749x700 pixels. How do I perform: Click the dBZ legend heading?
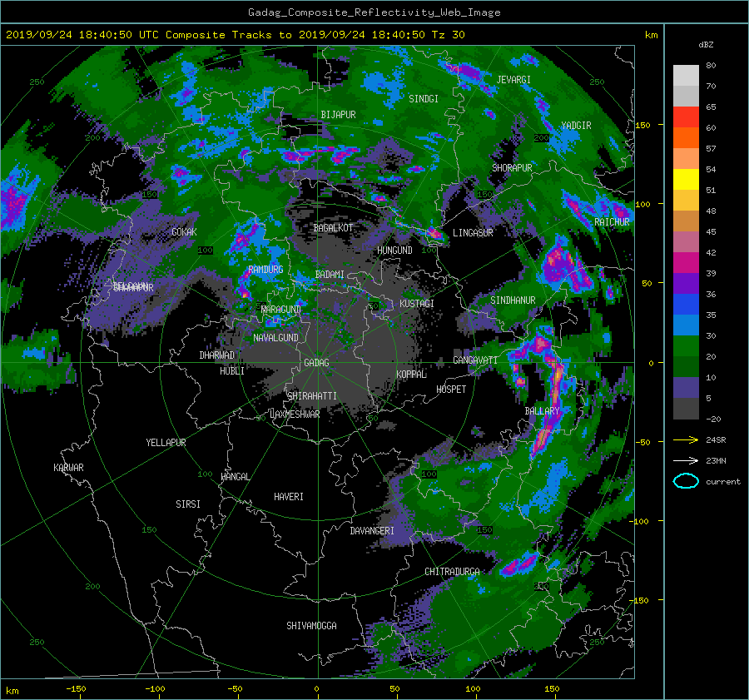[706, 45]
